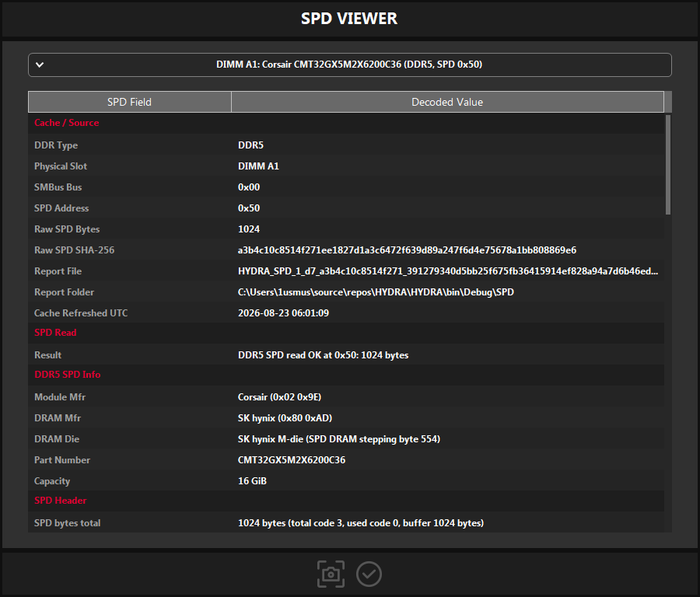
Task: Click the SHA-256 hash value a3b4c10c...
Action: point(407,250)
